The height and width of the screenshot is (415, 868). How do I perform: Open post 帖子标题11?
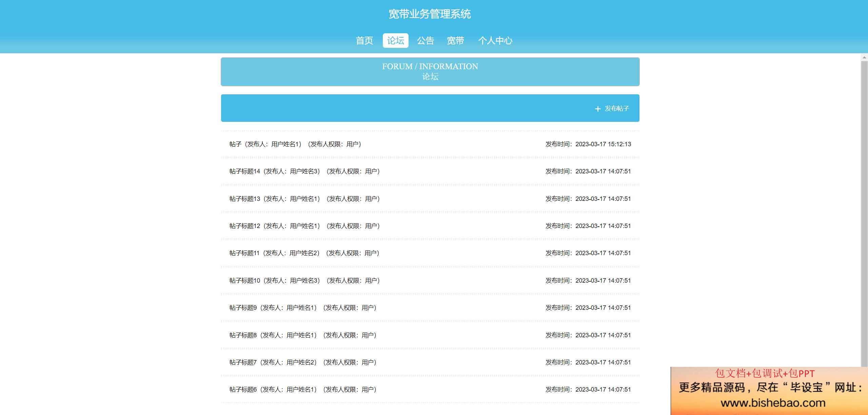click(x=304, y=253)
